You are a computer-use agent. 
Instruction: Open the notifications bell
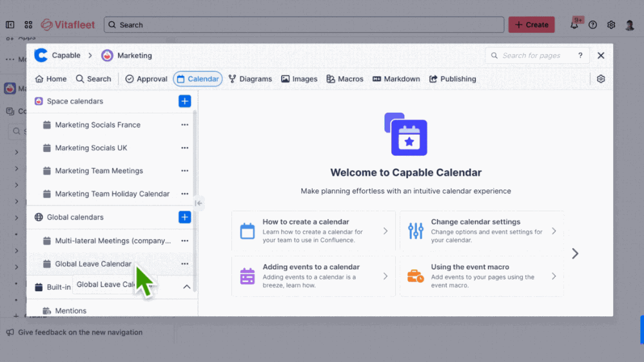click(574, 24)
